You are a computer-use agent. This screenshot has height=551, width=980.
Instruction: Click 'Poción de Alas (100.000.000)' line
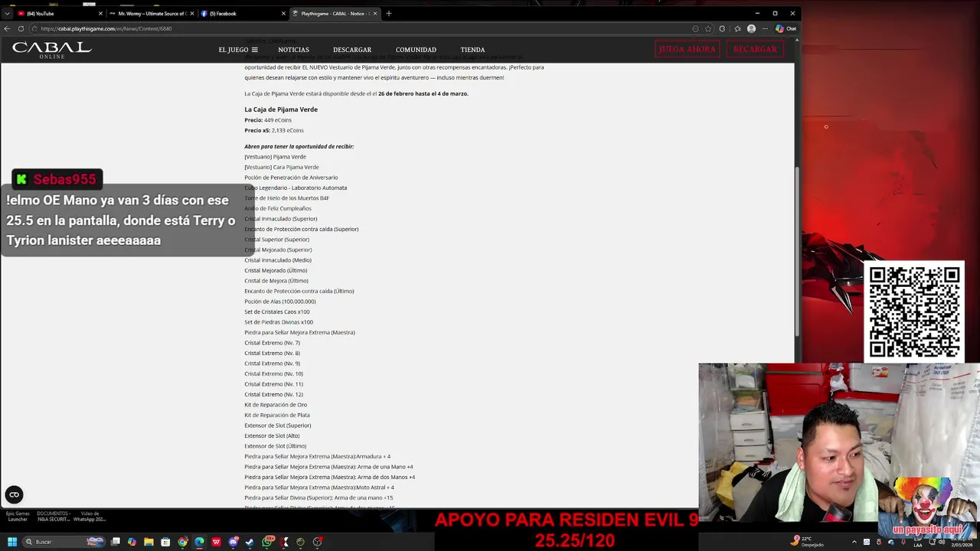click(280, 302)
